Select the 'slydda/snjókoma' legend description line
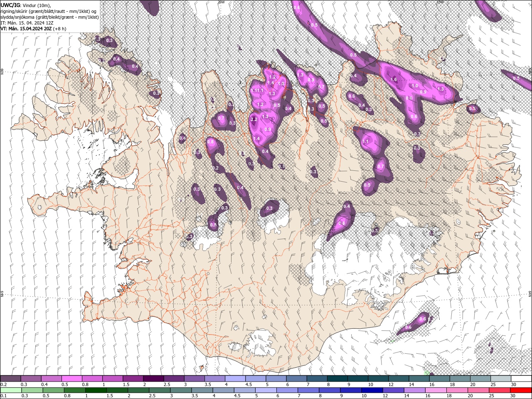Viewport: 532px width, 399px height. (49, 17)
